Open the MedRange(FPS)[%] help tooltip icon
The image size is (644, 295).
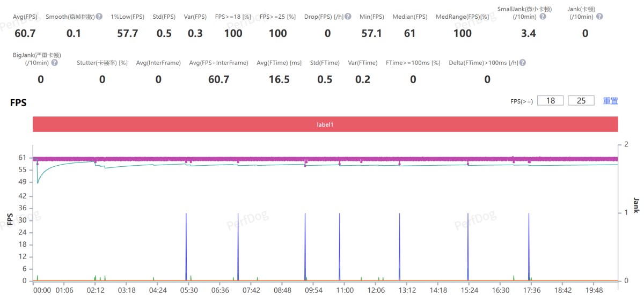point(486,17)
